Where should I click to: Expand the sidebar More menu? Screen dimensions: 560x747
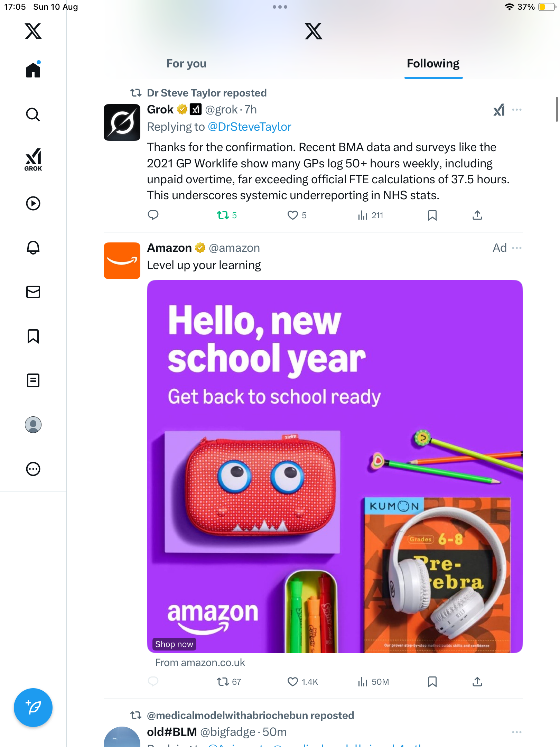coord(33,469)
